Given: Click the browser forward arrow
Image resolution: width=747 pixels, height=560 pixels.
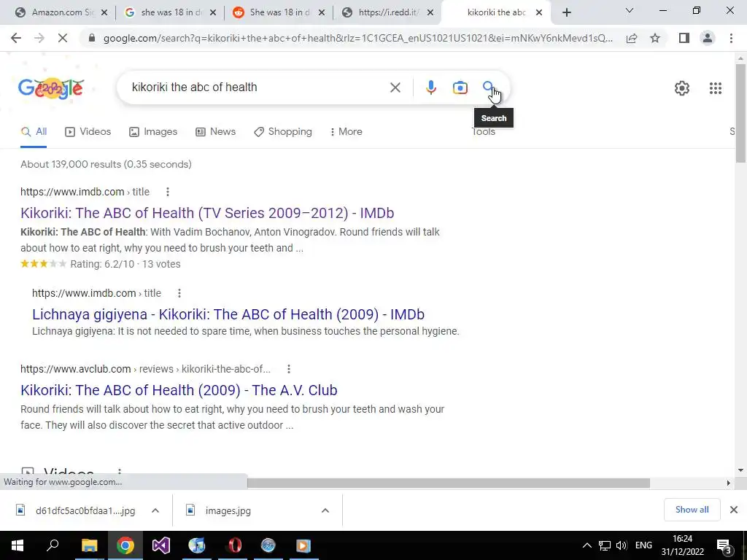Looking at the screenshot, I should coord(39,38).
